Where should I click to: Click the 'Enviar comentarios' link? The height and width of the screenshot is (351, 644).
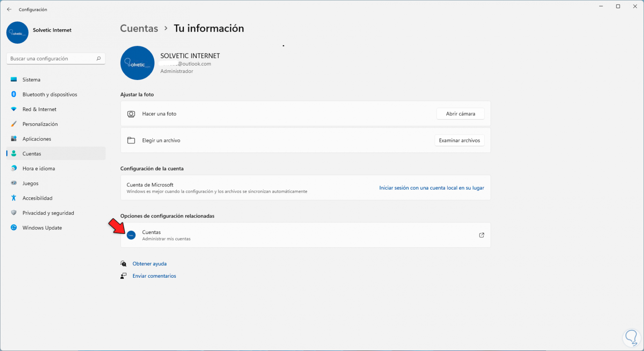click(154, 276)
